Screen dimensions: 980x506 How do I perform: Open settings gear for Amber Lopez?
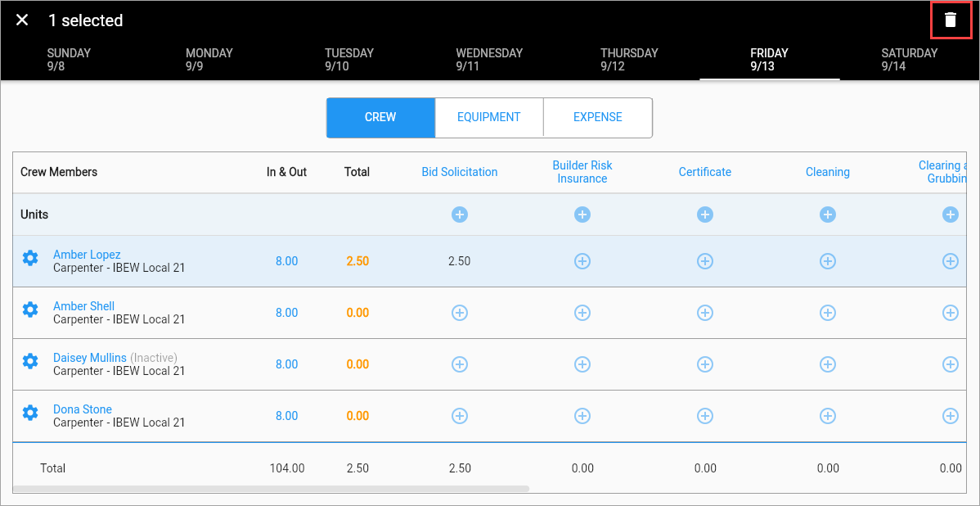pyautogui.click(x=30, y=258)
